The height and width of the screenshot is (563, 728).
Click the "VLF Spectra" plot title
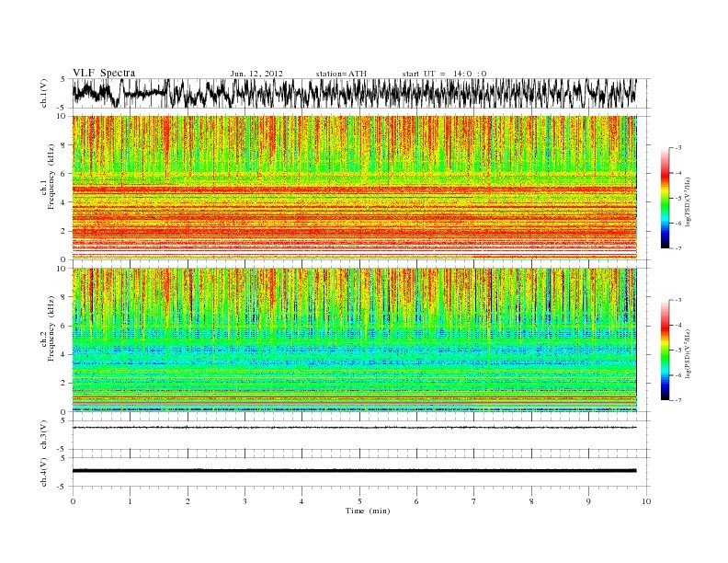click(x=104, y=73)
